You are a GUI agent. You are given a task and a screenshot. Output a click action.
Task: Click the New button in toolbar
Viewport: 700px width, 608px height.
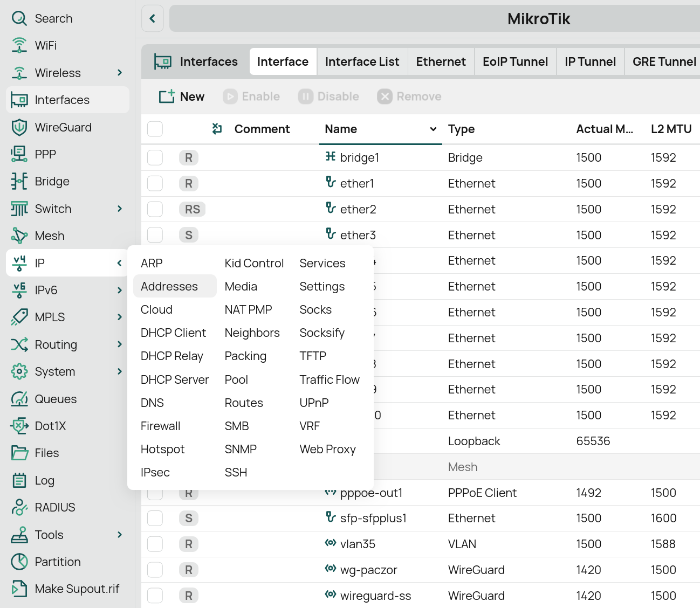point(182,96)
